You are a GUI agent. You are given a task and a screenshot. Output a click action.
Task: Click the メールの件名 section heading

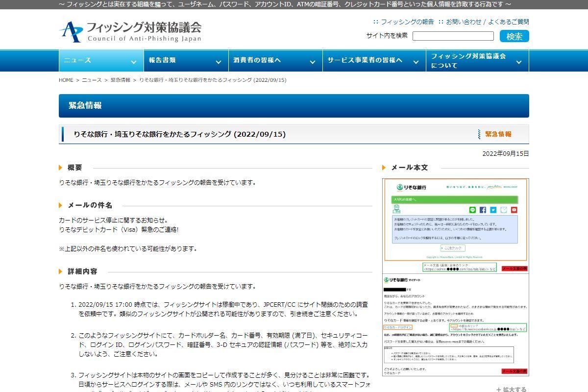(90, 205)
